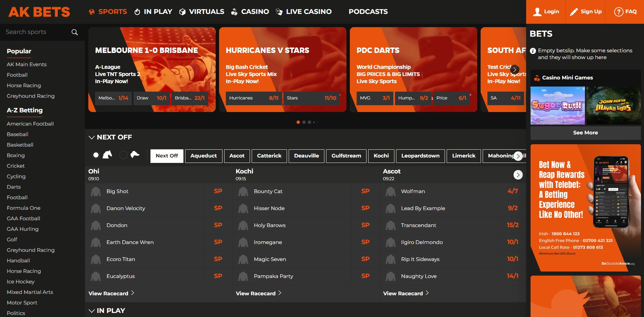The height and width of the screenshot is (317, 644).
Task: Select the greyhound racing radio toggle
Action: tap(123, 155)
